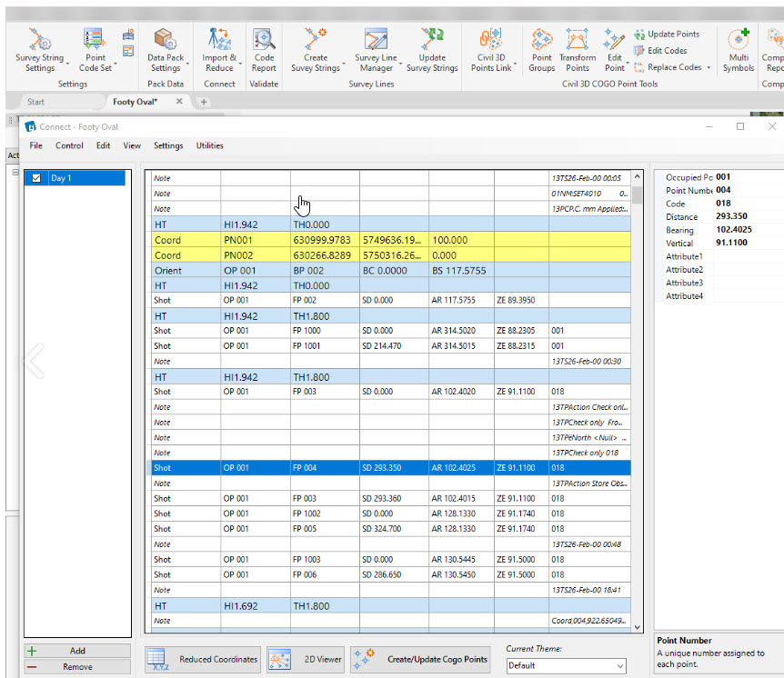Viewport: 784px width, 678px height.
Task: Select the Point Code Set tool
Action: 94,50
